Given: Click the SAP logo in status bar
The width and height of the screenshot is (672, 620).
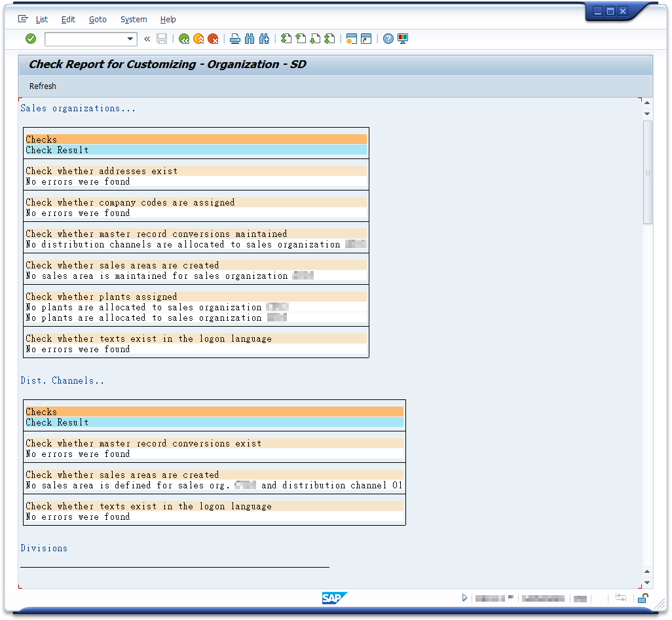Looking at the screenshot, I should pos(334,598).
